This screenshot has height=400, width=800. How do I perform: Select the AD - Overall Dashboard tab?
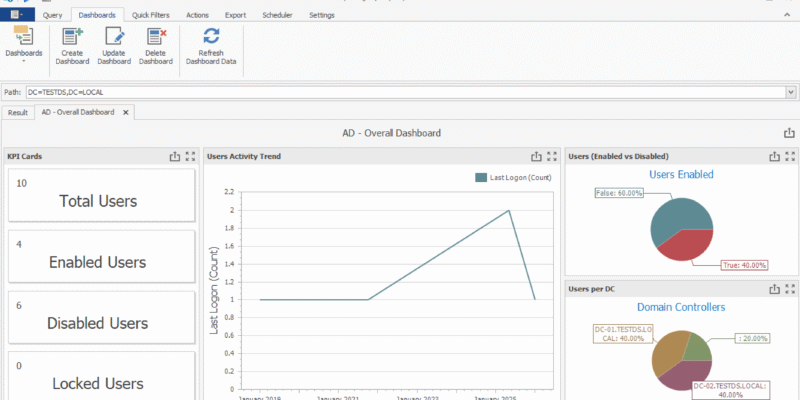point(78,112)
